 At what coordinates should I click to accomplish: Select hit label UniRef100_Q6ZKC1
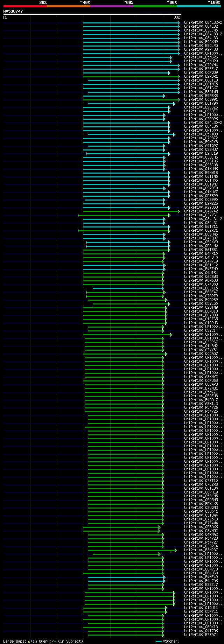click(x=201, y=230)
